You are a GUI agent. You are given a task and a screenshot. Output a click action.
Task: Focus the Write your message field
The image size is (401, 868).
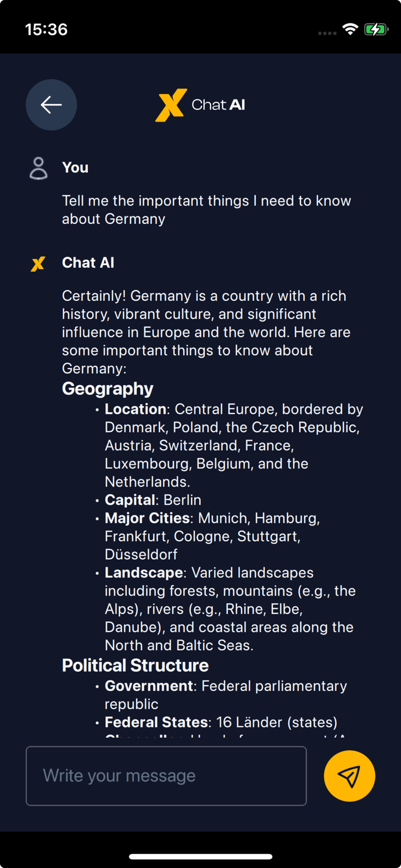[166, 776]
